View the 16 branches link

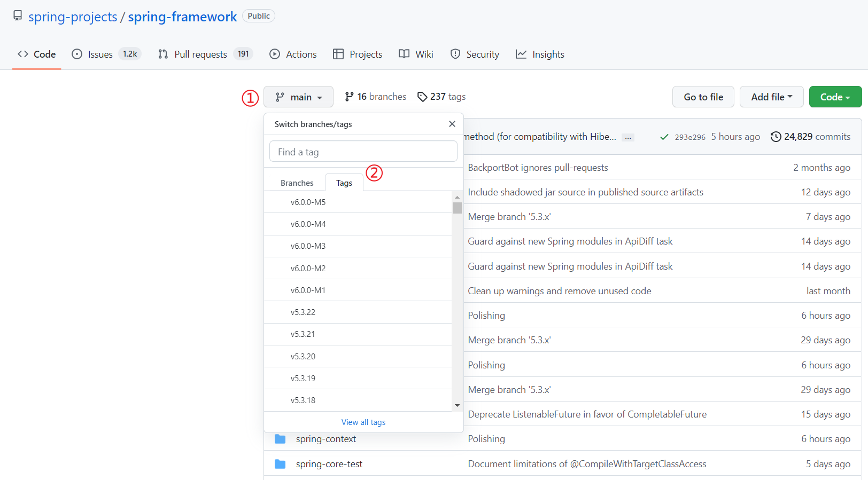(376, 97)
